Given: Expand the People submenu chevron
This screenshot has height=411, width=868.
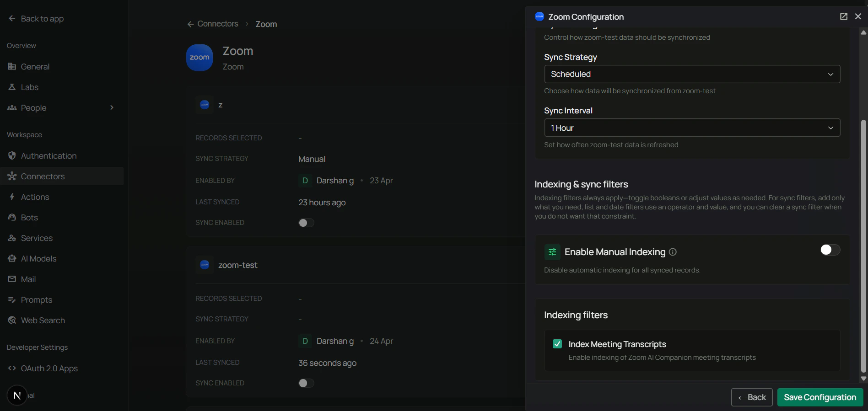Looking at the screenshot, I should (x=112, y=107).
